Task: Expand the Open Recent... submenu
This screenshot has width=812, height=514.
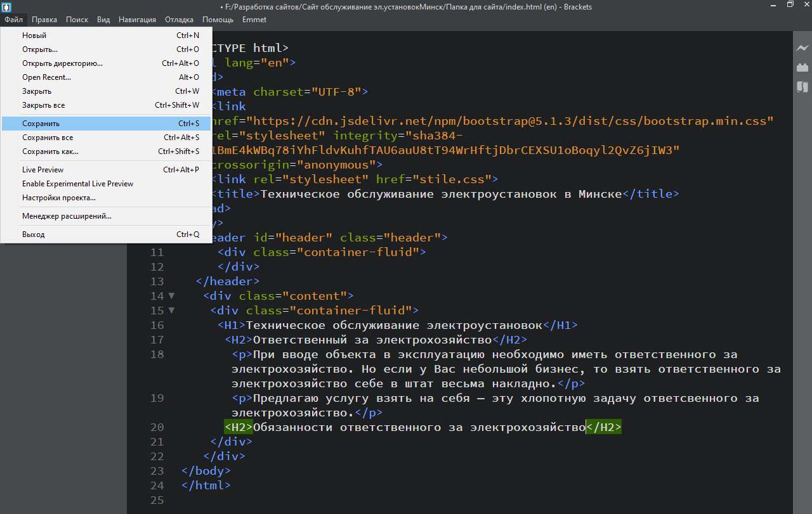Action: [x=46, y=77]
